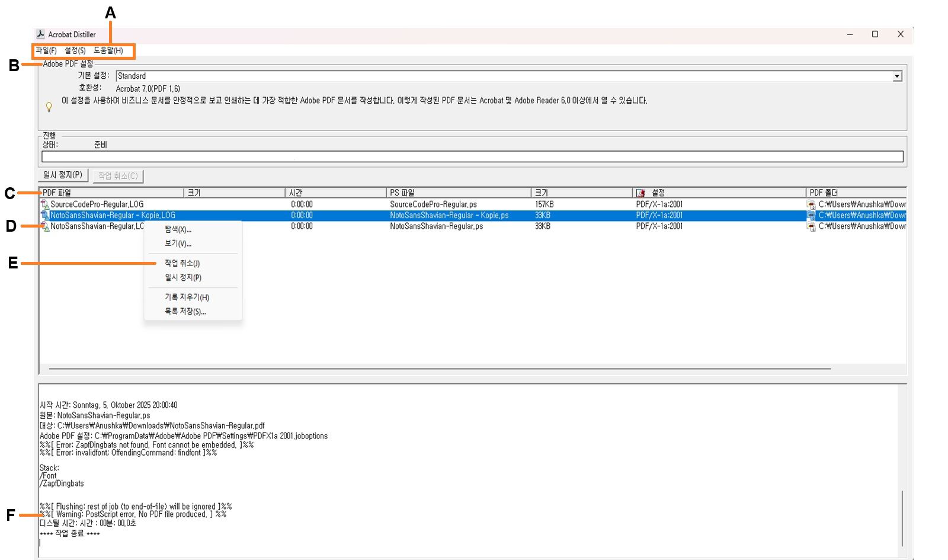Click the 준비 status text

[x=101, y=145]
